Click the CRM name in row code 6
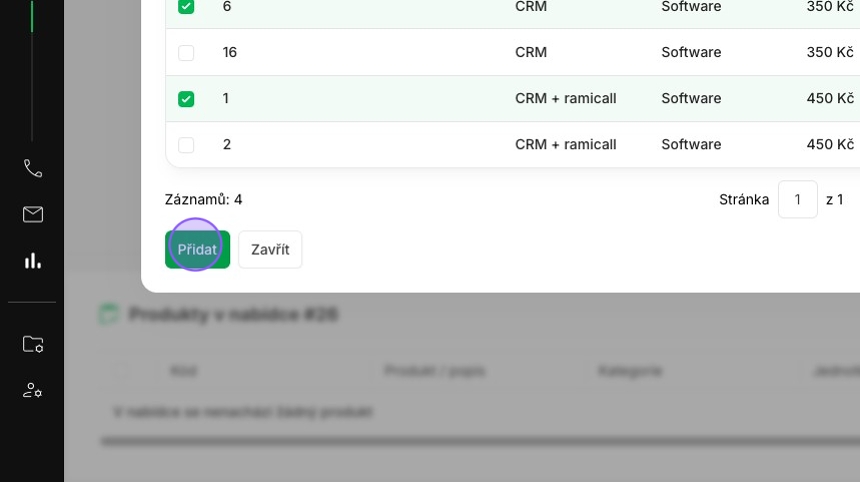This screenshot has height=482, width=860. coord(531,7)
